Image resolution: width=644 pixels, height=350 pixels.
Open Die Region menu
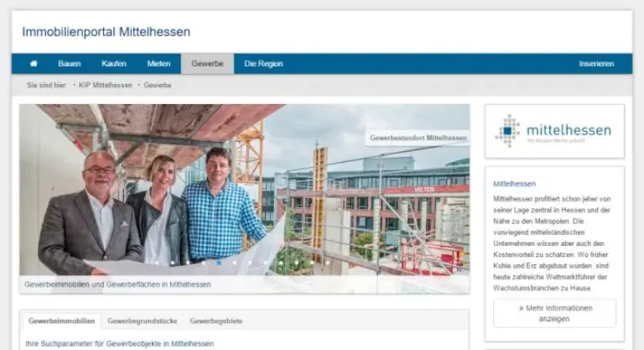click(x=263, y=64)
